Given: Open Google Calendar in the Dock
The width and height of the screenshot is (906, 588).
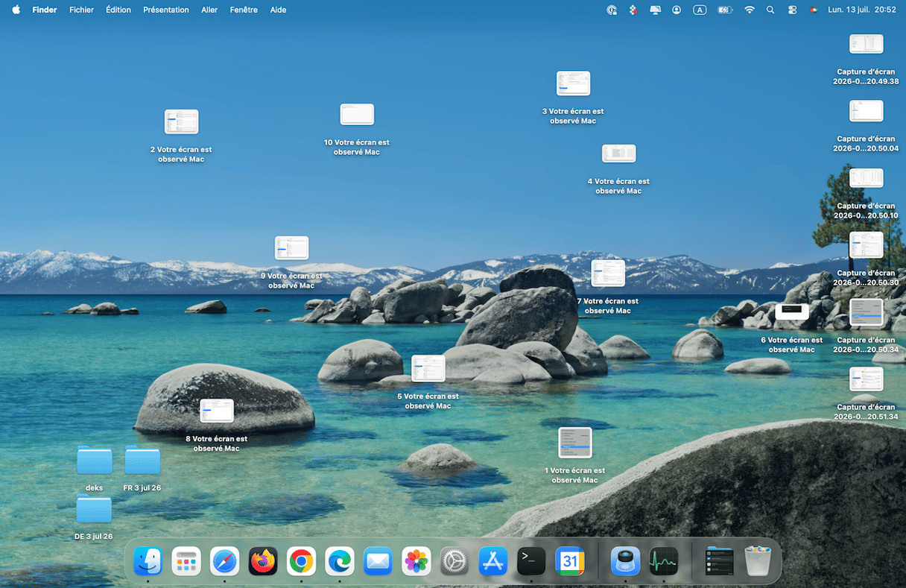Looking at the screenshot, I should [570, 561].
